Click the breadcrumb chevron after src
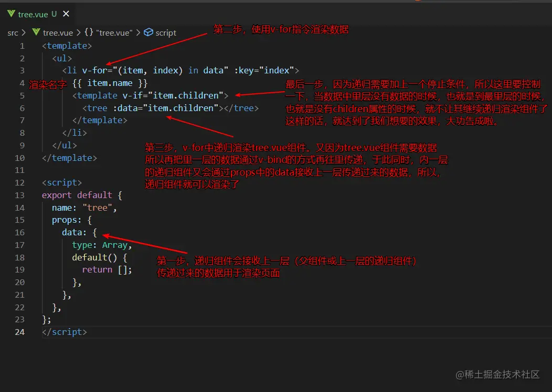 tap(24, 32)
